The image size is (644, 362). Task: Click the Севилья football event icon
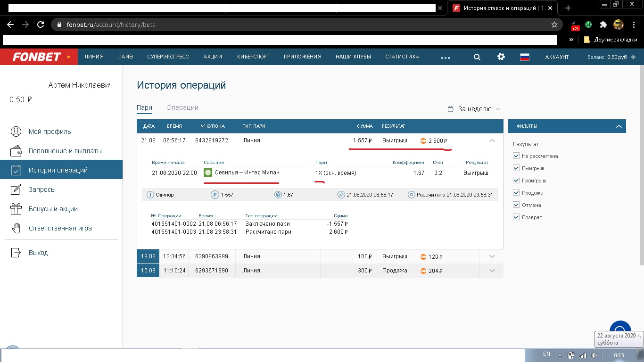207,173
